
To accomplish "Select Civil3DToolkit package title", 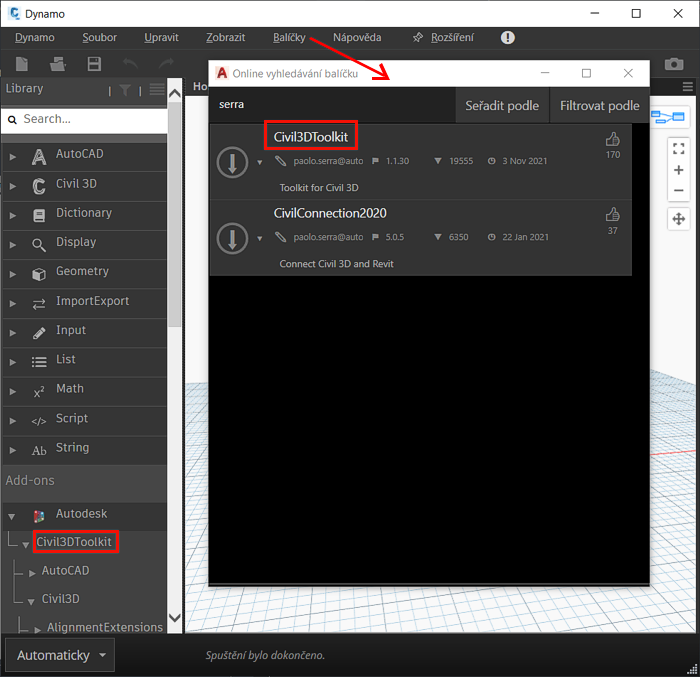I will point(310,137).
